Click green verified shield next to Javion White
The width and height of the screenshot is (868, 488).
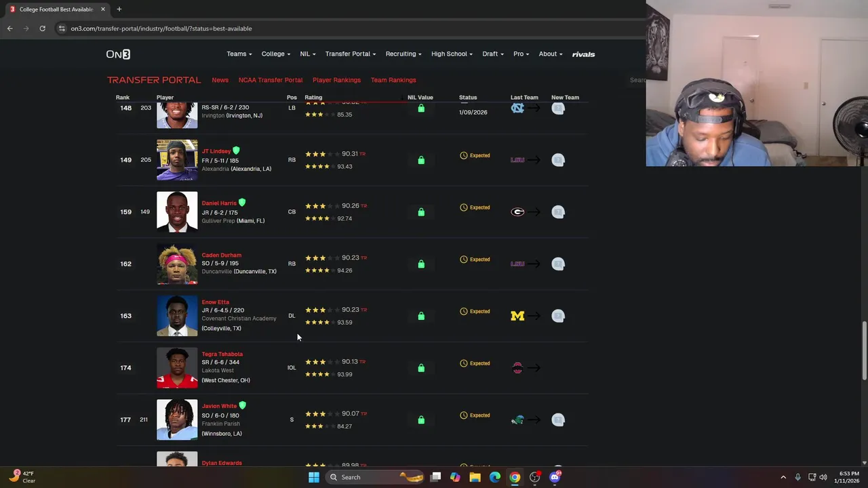242,405
